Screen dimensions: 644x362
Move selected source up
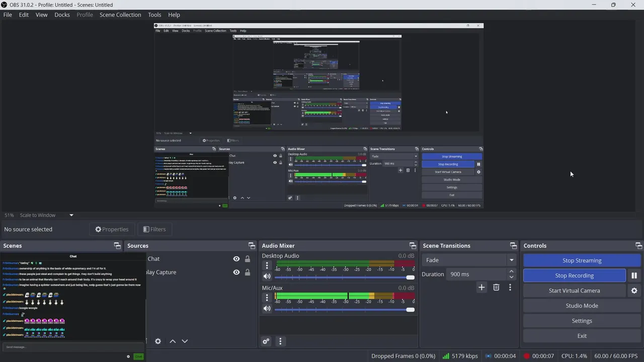(x=173, y=341)
